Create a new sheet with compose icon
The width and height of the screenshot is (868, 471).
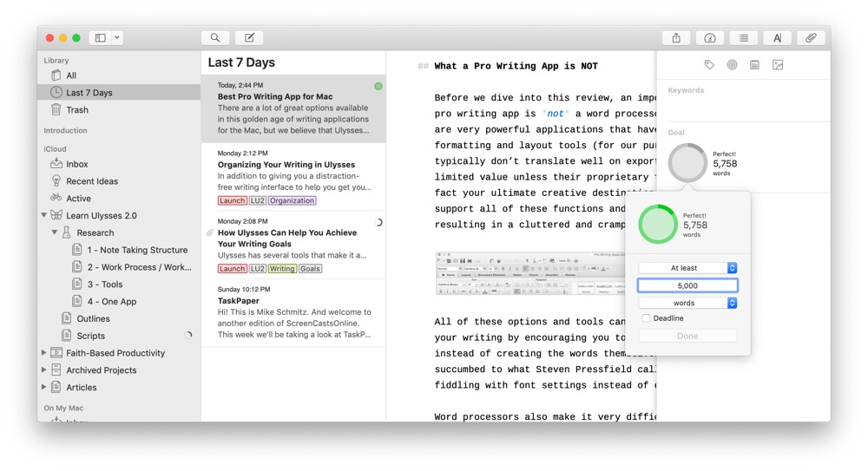[x=249, y=37]
